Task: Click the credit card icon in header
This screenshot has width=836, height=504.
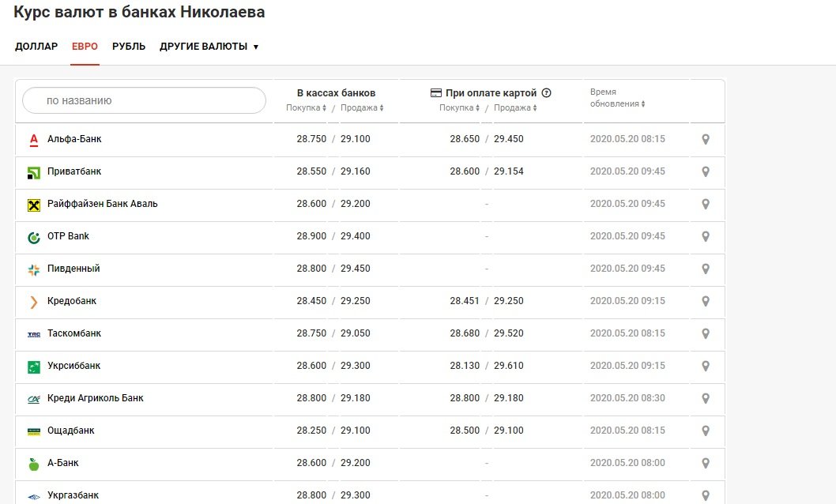Action: (x=435, y=93)
